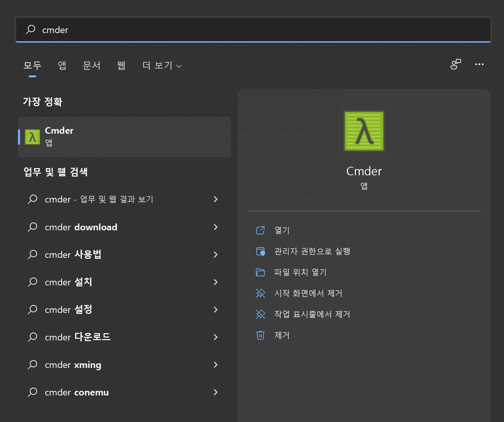Select the 'cmder 다운로드' suggestion
Image resolution: width=504 pixels, height=422 pixels.
click(x=125, y=337)
